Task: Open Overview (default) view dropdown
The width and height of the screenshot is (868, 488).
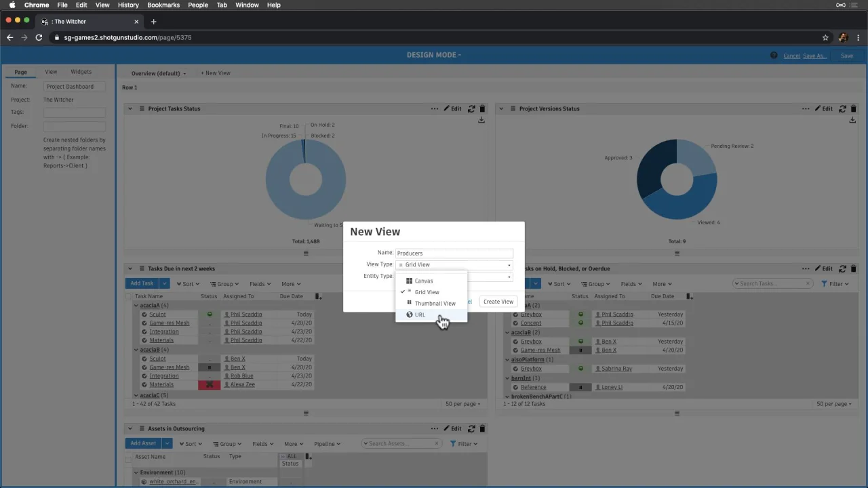Action: 159,73
